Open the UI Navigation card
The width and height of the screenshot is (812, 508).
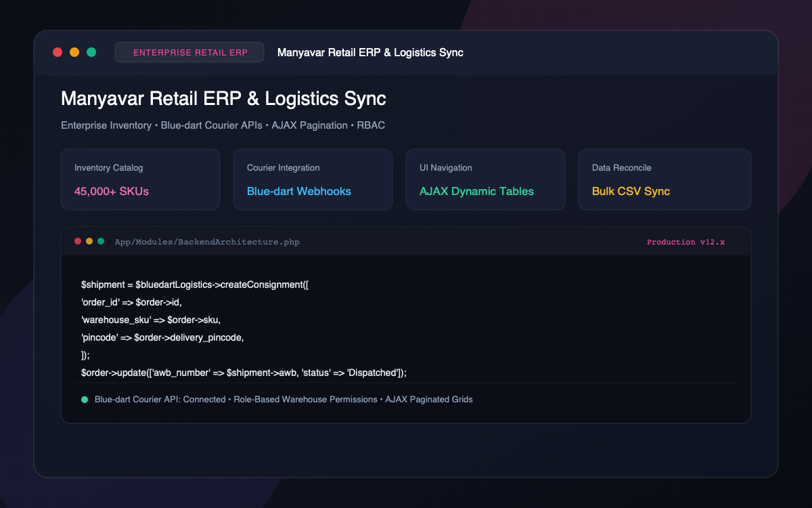pyautogui.click(x=485, y=179)
